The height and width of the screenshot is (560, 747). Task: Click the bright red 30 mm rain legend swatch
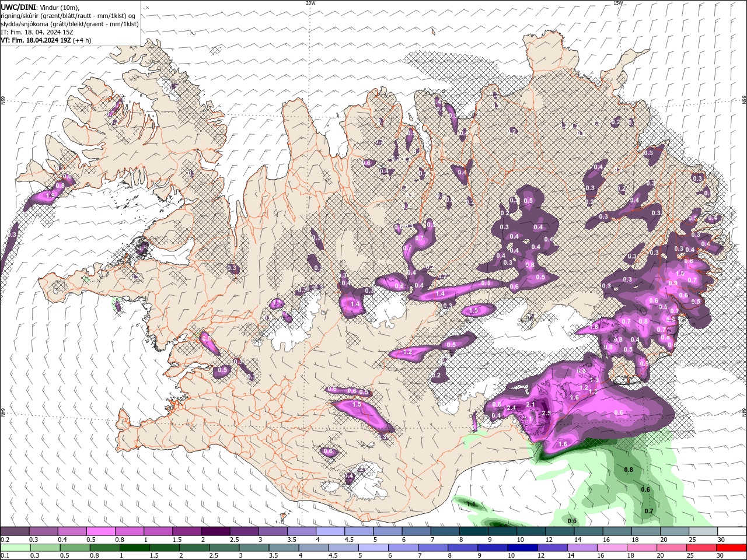[x=732, y=548]
